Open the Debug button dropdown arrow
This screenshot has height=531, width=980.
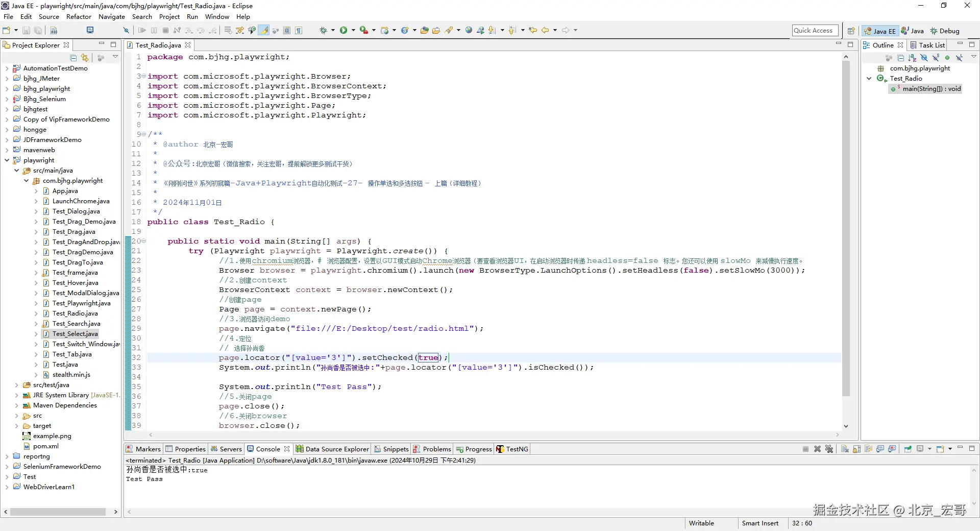click(x=333, y=31)
